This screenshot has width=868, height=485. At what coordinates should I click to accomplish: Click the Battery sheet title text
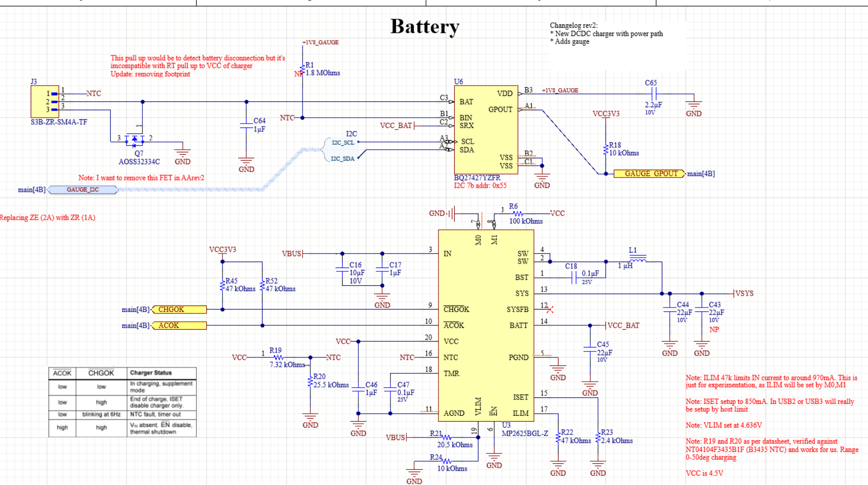tap(425, 27)
